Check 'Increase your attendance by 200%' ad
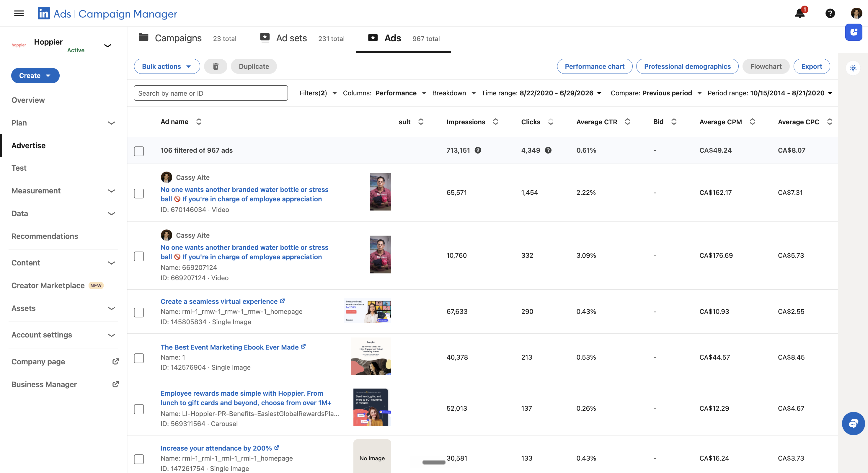Image resolution: width=868 pixels, height=473 pixels. tap(139, 459)
